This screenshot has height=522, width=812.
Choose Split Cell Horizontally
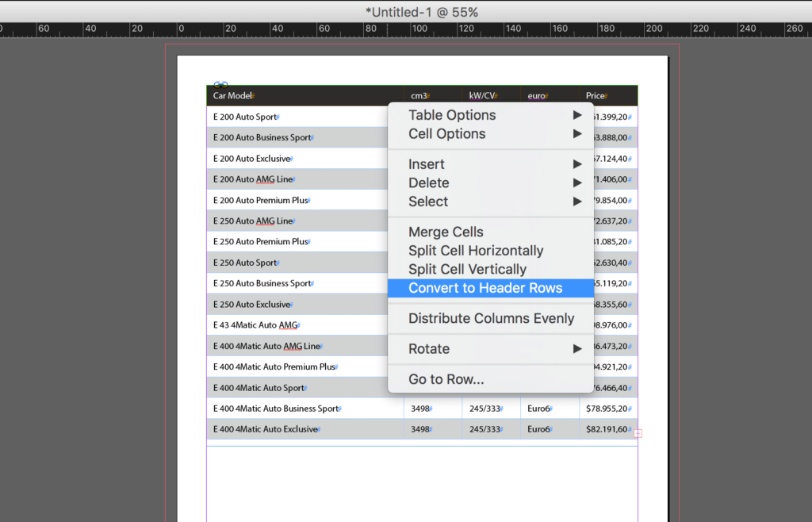click(x=490, y=251)
